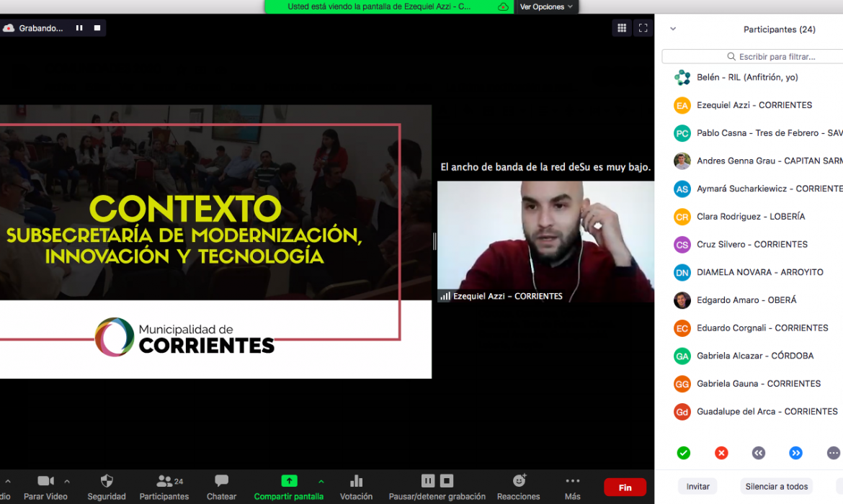Screen dimensions: 843x504
Task: Click the CR avatar of Clara Rodriguez
Action: (x=682, y=217)
